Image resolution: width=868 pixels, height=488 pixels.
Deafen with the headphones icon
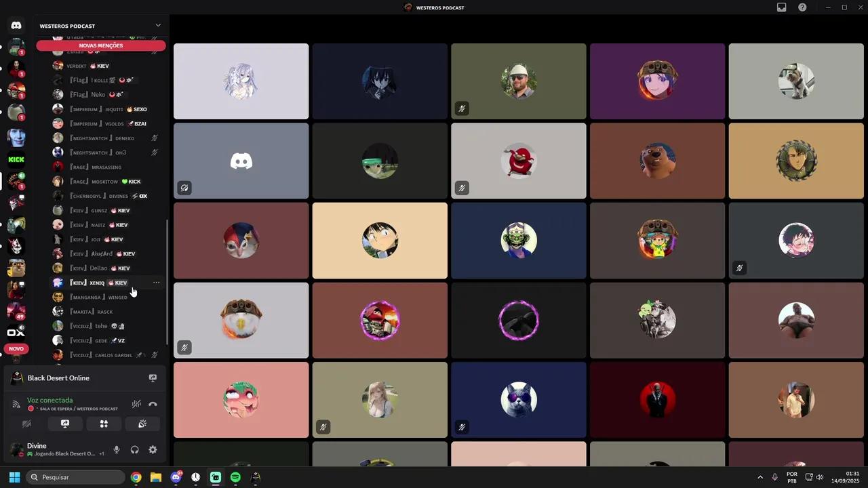point(134,449)
